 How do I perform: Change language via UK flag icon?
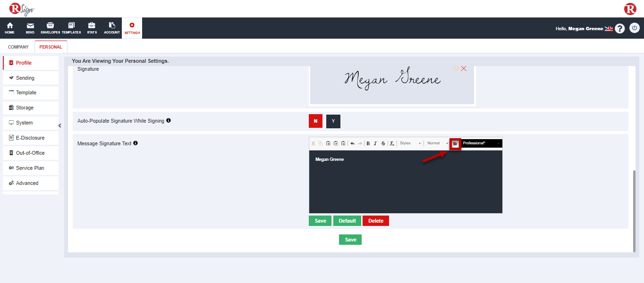click(x=609, y=28)
